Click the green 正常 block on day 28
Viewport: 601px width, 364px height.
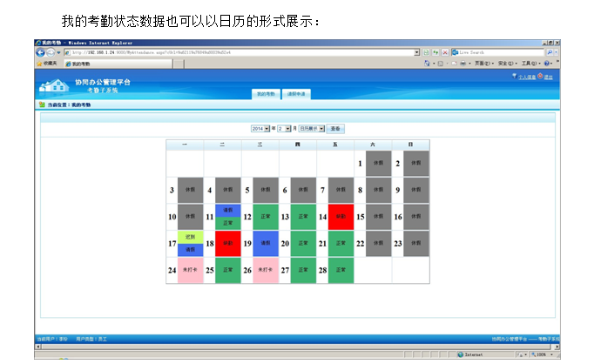click(341, 270)
